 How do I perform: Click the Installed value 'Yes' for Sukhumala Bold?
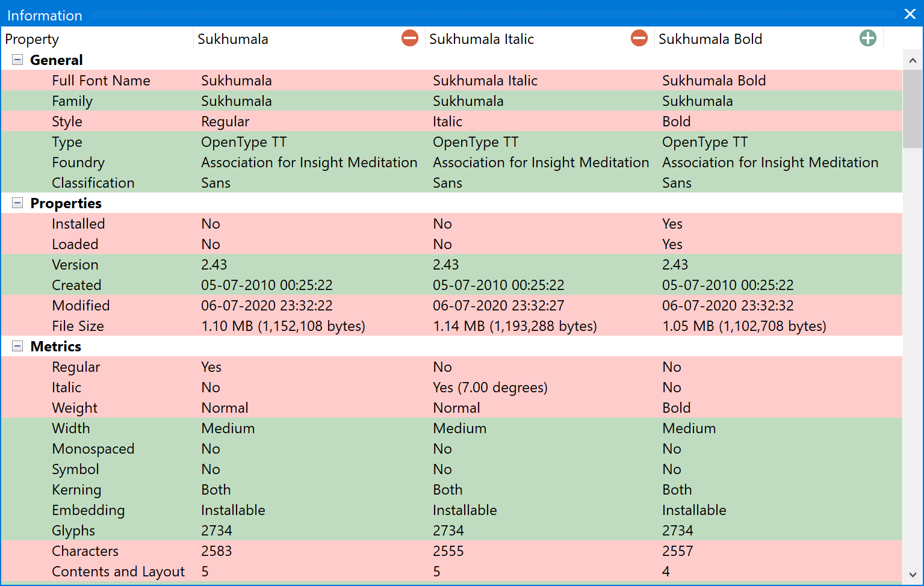click(x=672, y=224)
